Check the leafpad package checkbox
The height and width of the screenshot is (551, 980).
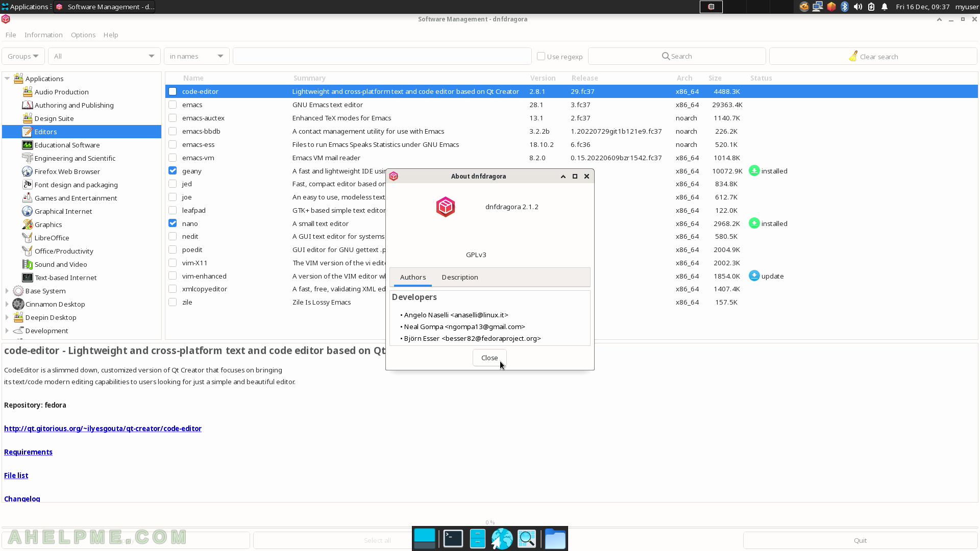click(x=173, y=210)
